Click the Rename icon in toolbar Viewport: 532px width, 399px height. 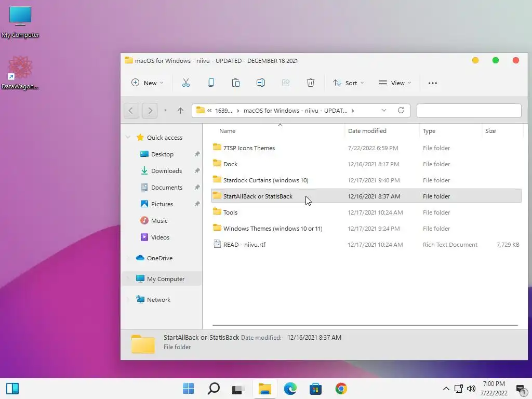[261, 83]
